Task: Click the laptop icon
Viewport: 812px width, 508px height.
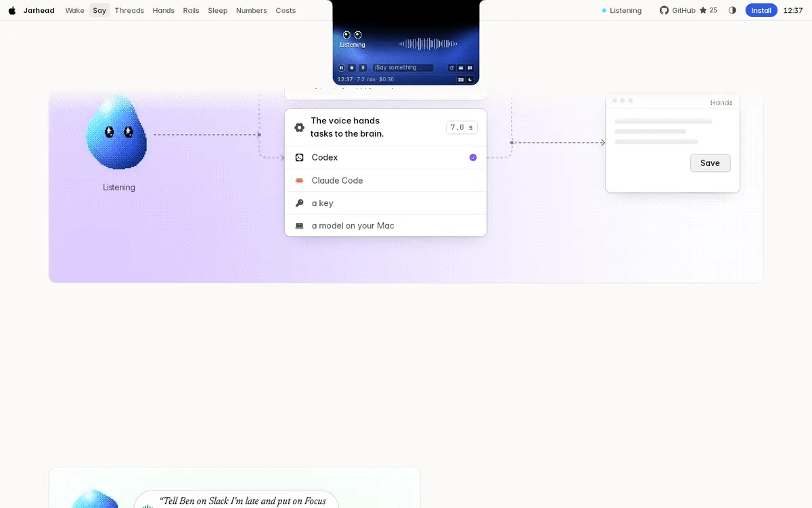Action: click(299, 226)
